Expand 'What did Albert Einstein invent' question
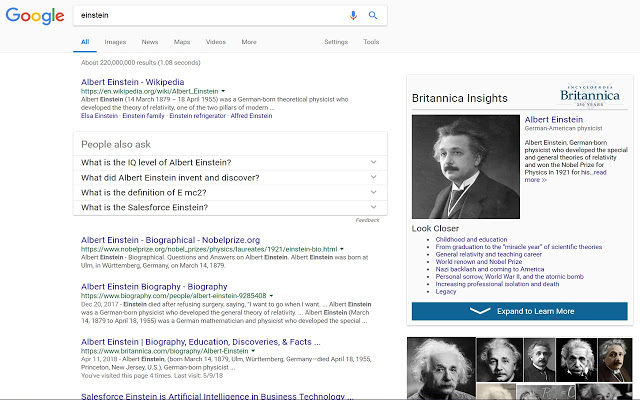This screenshot has width=640, height=400. [373, 177]
